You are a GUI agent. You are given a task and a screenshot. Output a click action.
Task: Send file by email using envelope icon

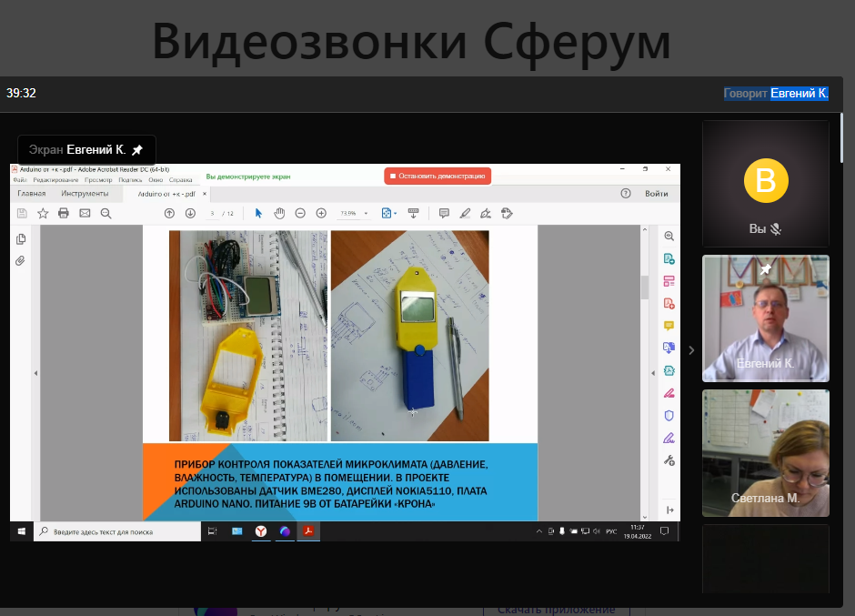[x=85, y=213]
